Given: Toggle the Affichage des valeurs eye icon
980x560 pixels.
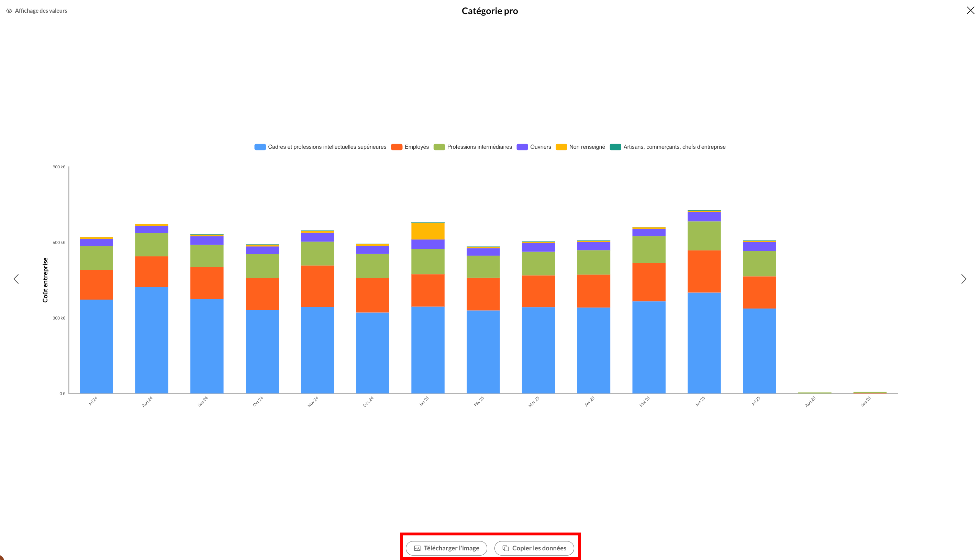Looking at the screenshot, I should [x=9, y=11].
